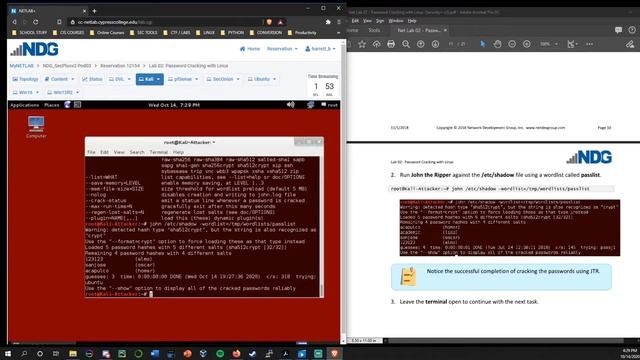
Task: Switch to the Status tab
Action: pyautogui.click(x=92, y=79)
